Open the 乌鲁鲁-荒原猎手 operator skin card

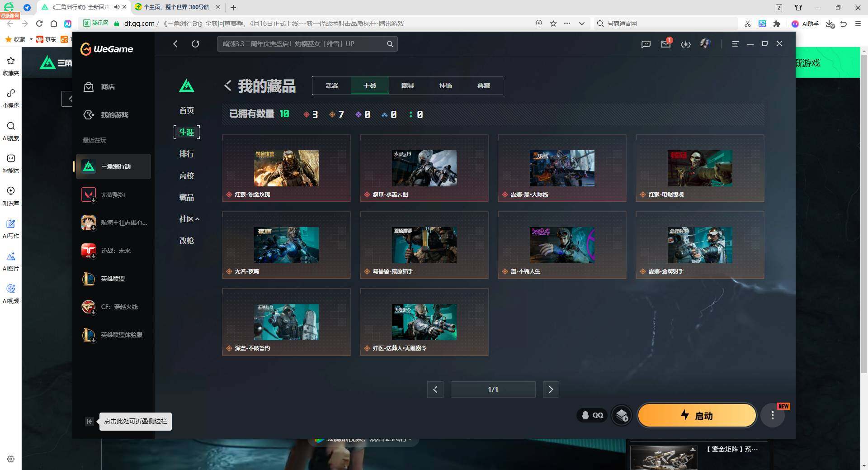424,245
